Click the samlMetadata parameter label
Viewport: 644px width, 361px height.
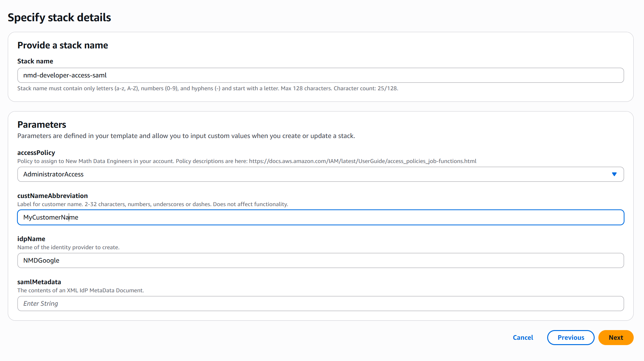click(x=39, y=282)
